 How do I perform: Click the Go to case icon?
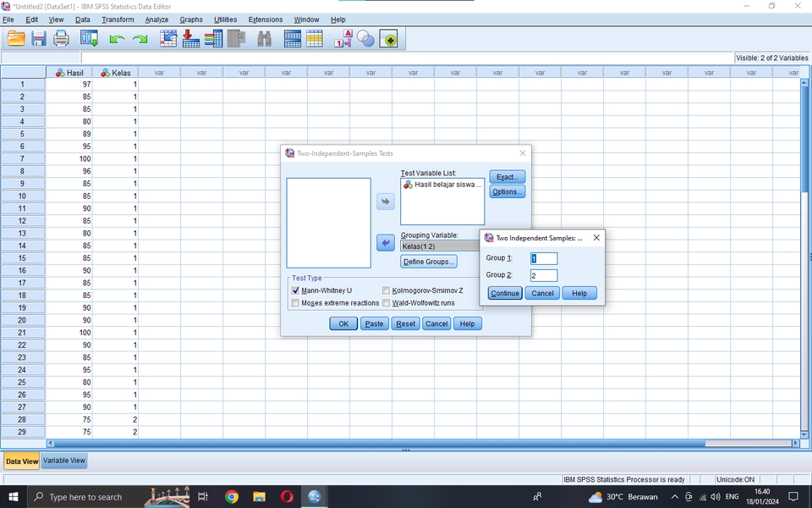[167, 38]
